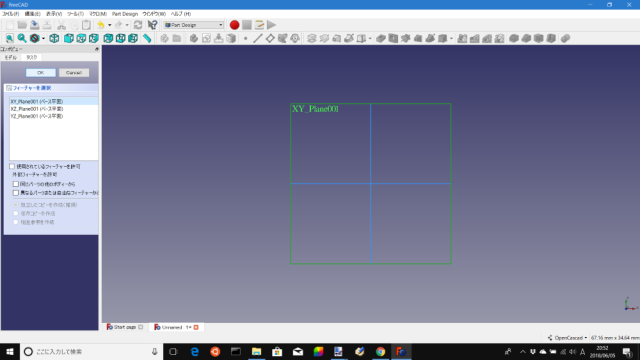Click the save document icon
Image resolution: width=640 pixels, height=360 pixels.
click(x=35, y=25)
